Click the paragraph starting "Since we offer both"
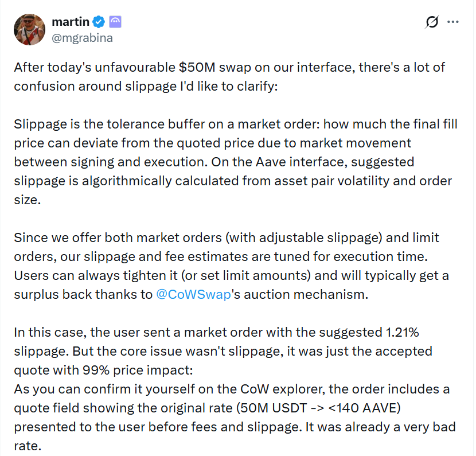 [229, 266]
